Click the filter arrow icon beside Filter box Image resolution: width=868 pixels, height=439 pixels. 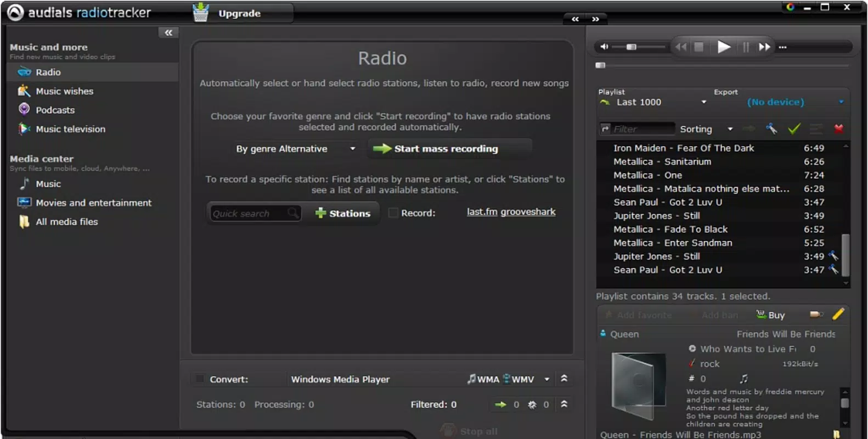click(x=606, y=128)
